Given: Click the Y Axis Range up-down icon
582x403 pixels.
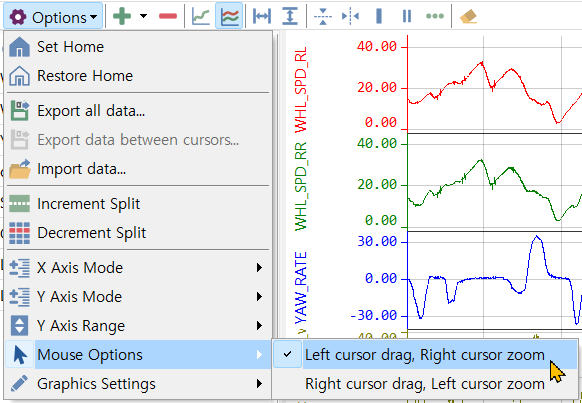Looking at the screenshot, I should click(x=19, y=325).
